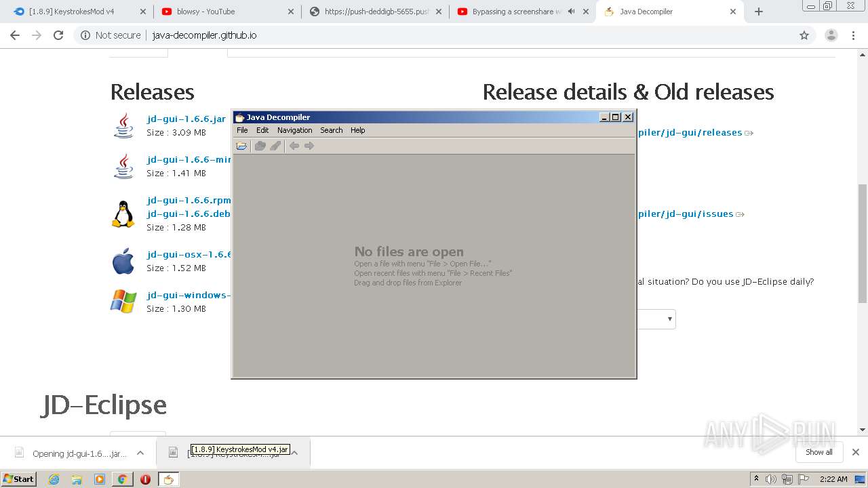The image size is (868, 488).
Task: Click the jd-gui-1.6.6.jar download link
Action: click(186, 119)
